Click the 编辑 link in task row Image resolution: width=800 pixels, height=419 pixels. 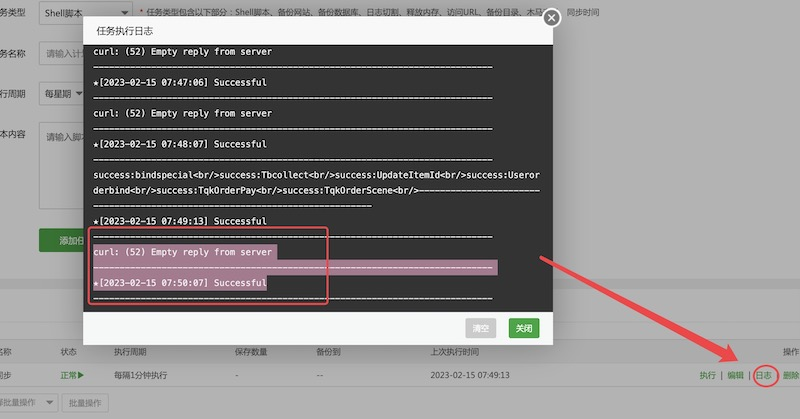[735, 375]
